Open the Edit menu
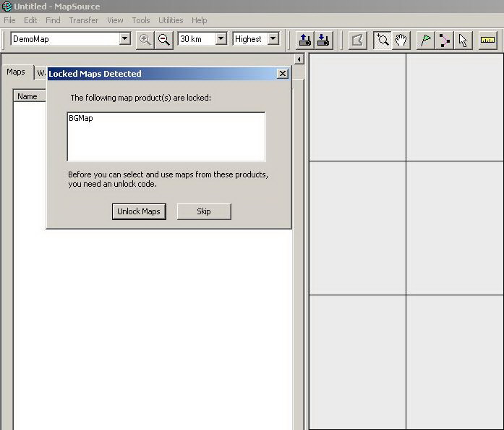 [30, 20]
